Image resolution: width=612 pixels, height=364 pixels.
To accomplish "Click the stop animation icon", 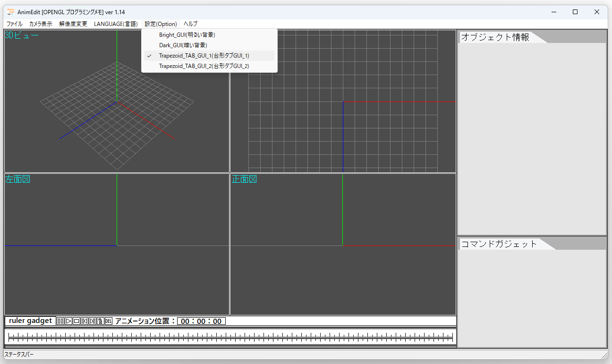I will 76,321.
